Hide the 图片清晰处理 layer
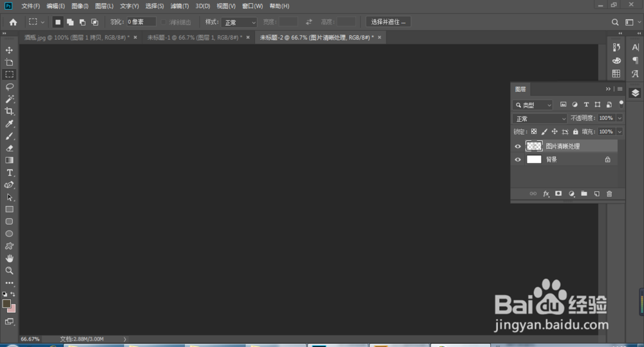644x347 pixels. (x=518, y=146)
